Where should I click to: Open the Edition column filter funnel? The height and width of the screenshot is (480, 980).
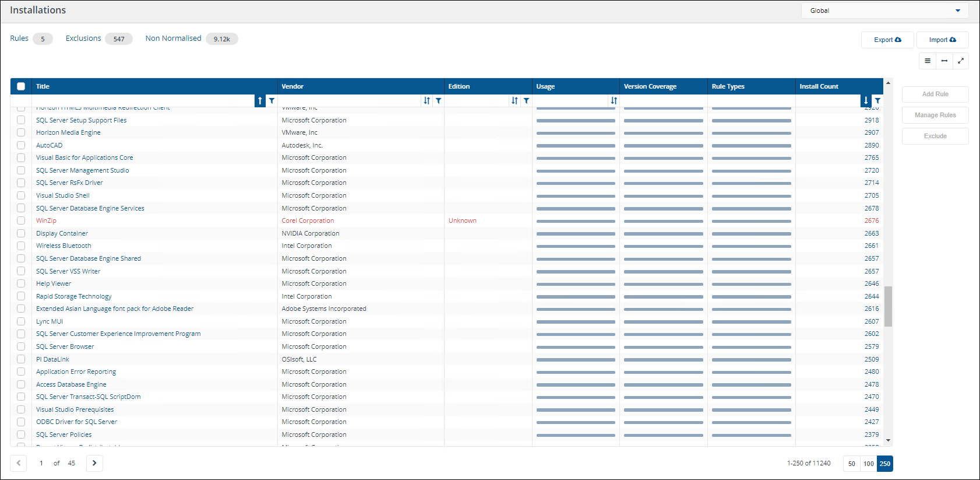pos(526,101)
